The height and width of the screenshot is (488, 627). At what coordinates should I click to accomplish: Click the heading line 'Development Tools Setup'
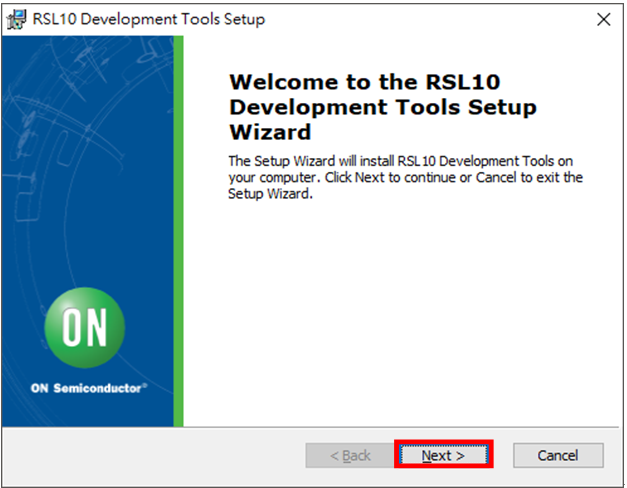click(383, 107)
